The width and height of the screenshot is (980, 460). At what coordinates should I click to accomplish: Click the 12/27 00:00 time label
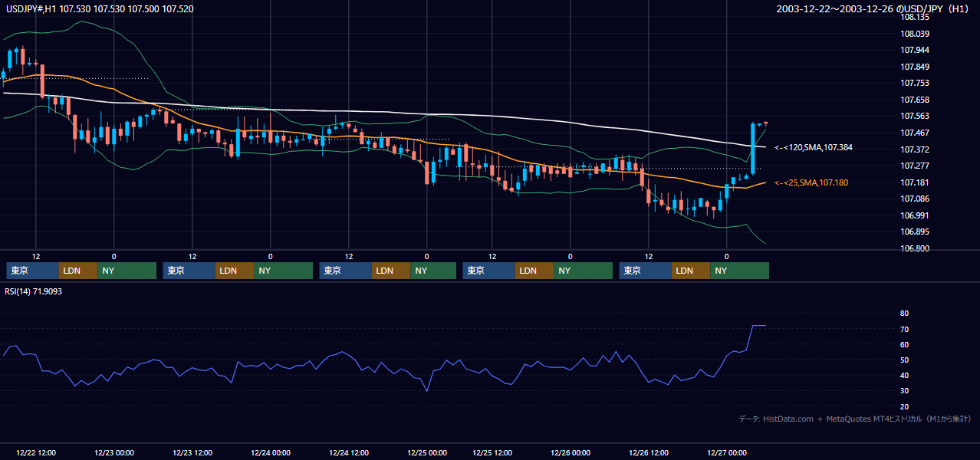tap(727, 452)
